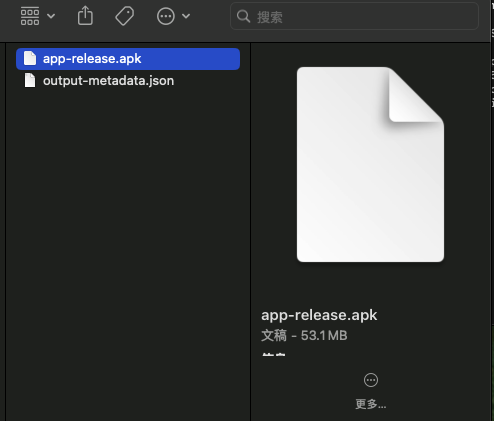Viewport: 494px width, 421px height.
Task: Expand the chevron beside the grouping icon
Action: click(51, 16)
